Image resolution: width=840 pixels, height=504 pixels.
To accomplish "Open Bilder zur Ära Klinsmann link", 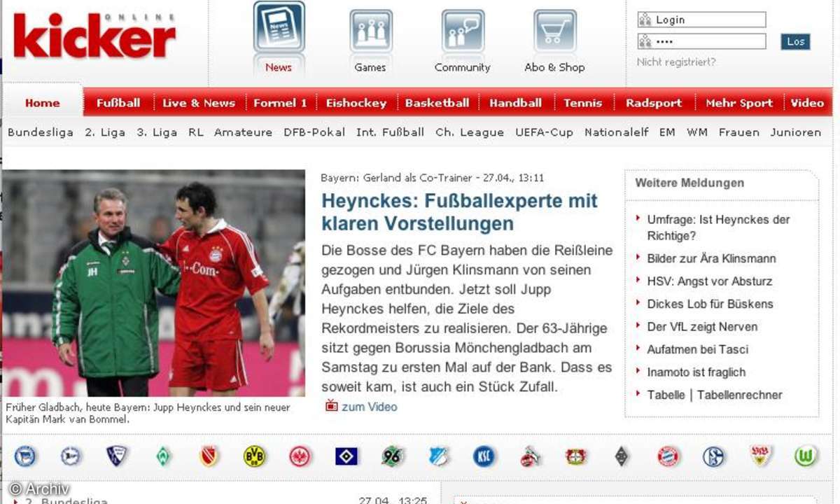I will [711, 258].
